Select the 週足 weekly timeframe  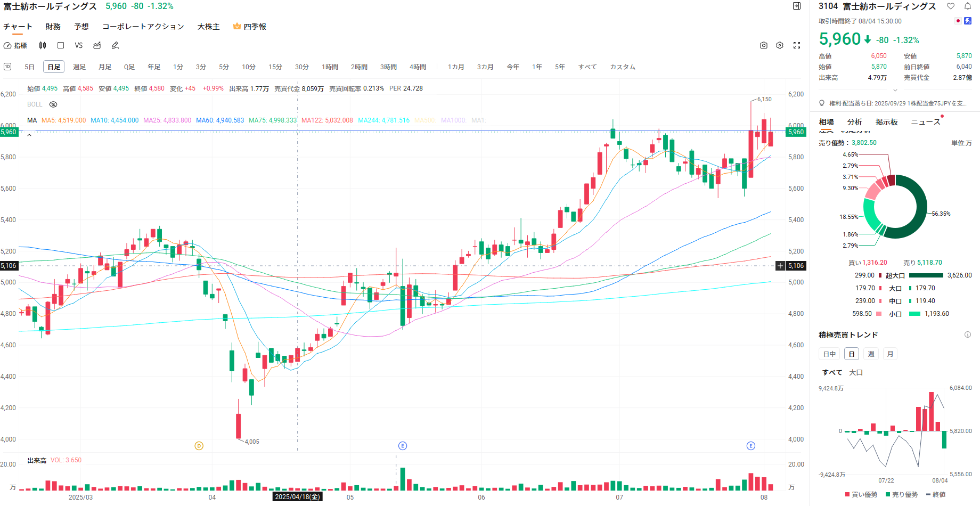tap(79, 67)
